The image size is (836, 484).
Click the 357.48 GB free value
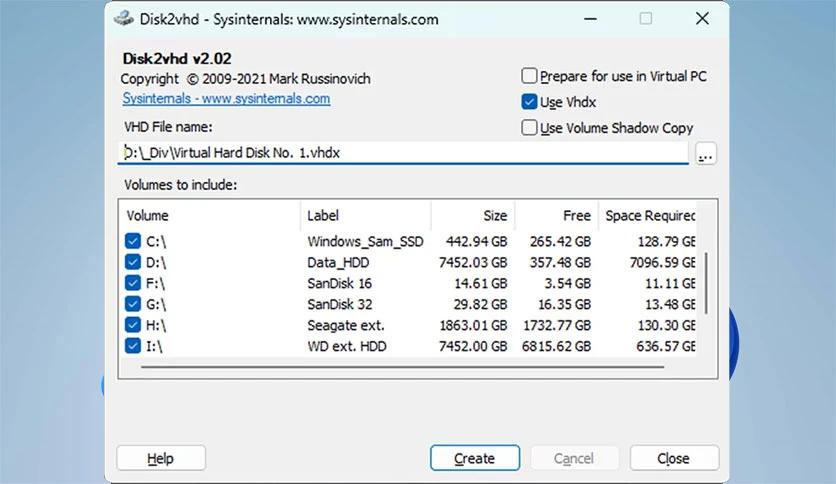[560, 262]
